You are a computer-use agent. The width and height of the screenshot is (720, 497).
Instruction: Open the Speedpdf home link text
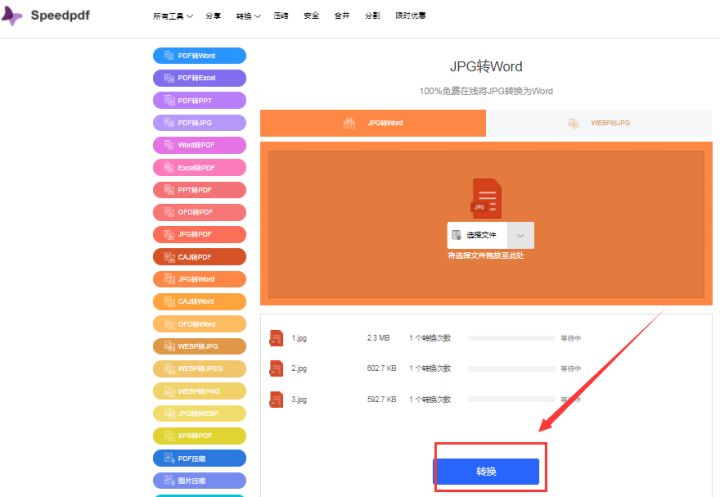pyautogui.click(x=60, y=15)
